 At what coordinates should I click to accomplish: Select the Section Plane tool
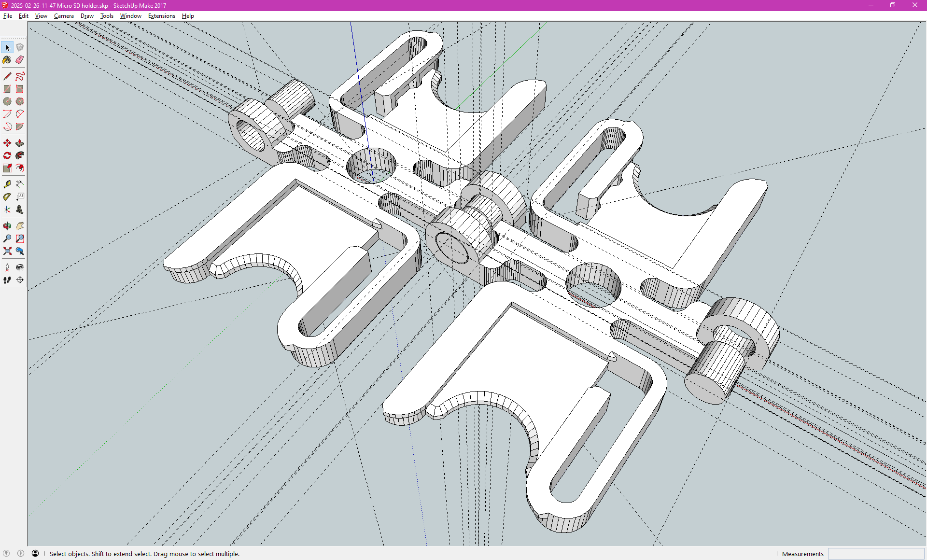pos(20,280)
